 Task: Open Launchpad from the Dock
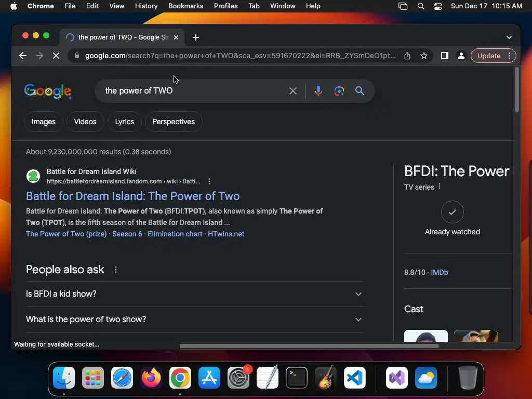click(93, 378)
